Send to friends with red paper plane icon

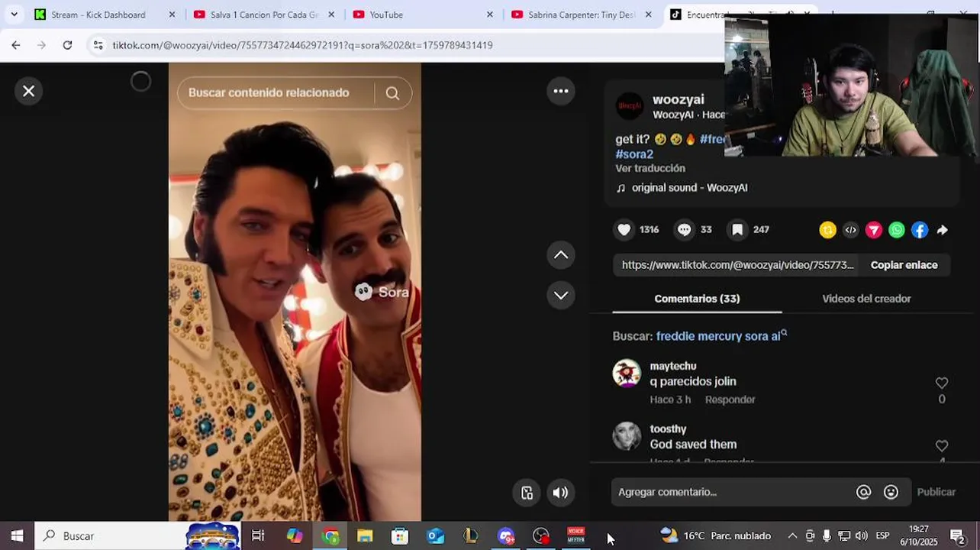pyautogui.click(x=874, y=230)
